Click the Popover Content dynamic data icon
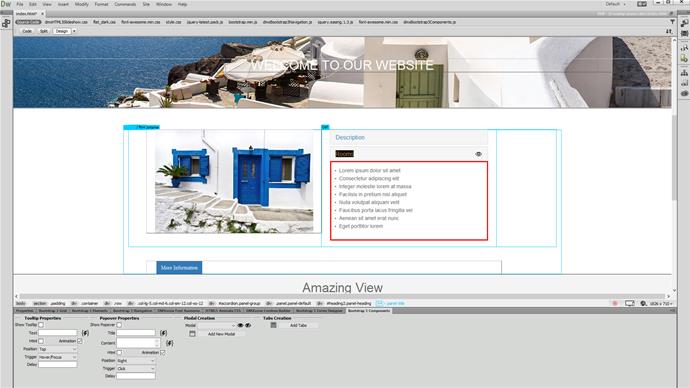The height and width of the screenshot is (388, 690). (x=169, y=343)
